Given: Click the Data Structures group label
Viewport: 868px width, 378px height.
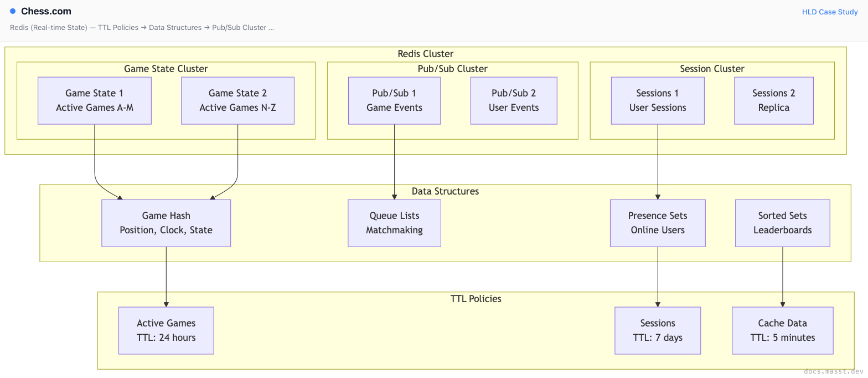Looking at the screenshot, I should (445, 191).
